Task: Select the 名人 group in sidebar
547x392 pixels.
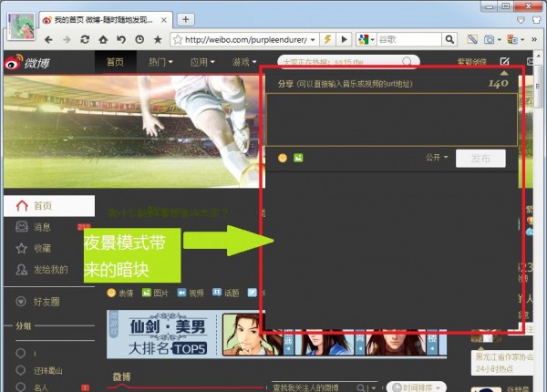Action: 41,387
